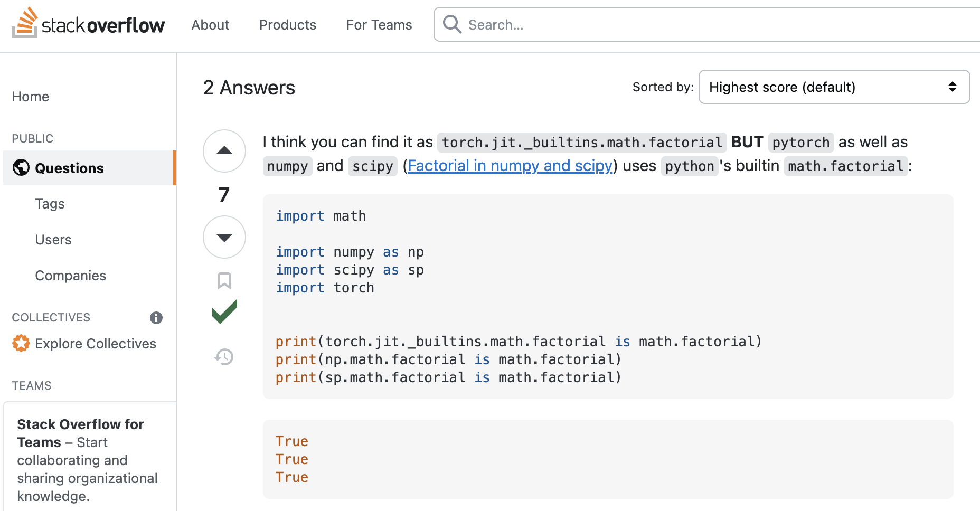The width and height of the screenshot is (980, 511).
Task: Click the globe icon beside Questions
Action: [21, 168]
